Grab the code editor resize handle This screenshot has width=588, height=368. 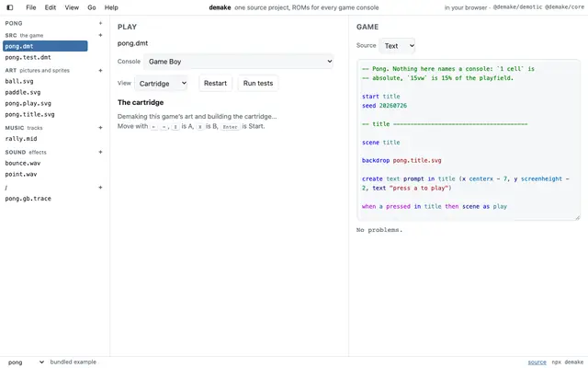click(x=578, y=217)
